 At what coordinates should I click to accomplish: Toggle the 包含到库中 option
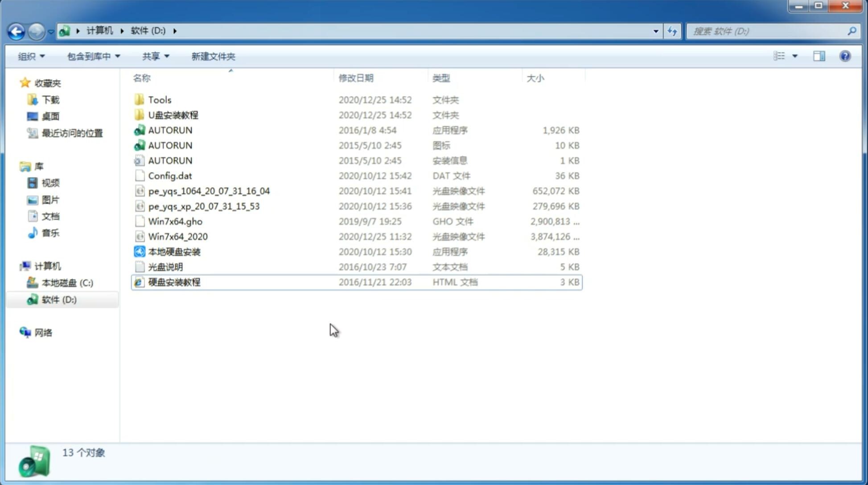pos(92,56)
